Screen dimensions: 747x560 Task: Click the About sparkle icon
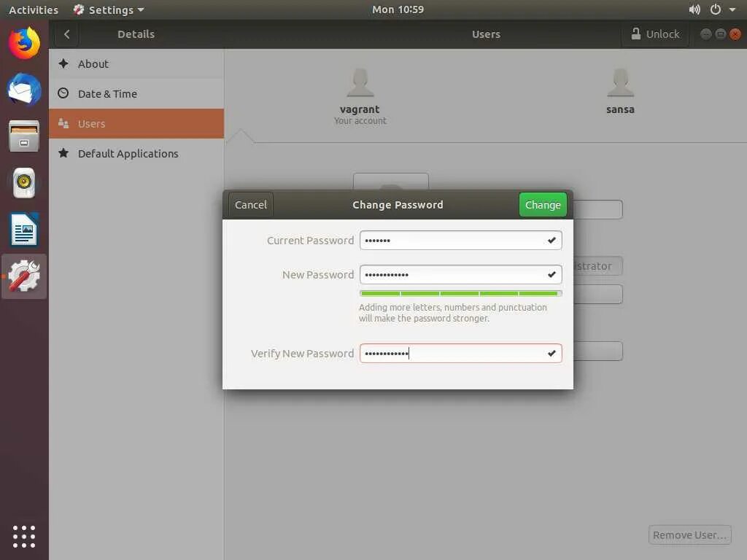pyautogui.click(x=63, y=63)
